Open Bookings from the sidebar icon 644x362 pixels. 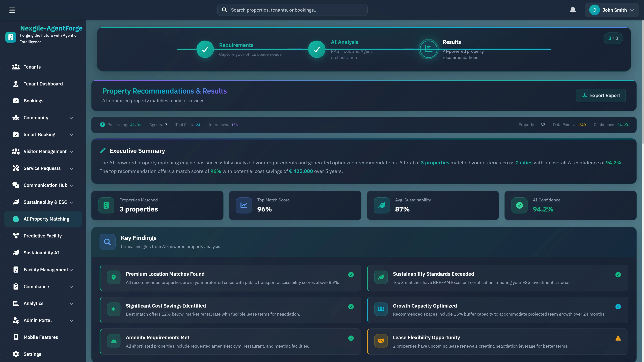point(16,101)
